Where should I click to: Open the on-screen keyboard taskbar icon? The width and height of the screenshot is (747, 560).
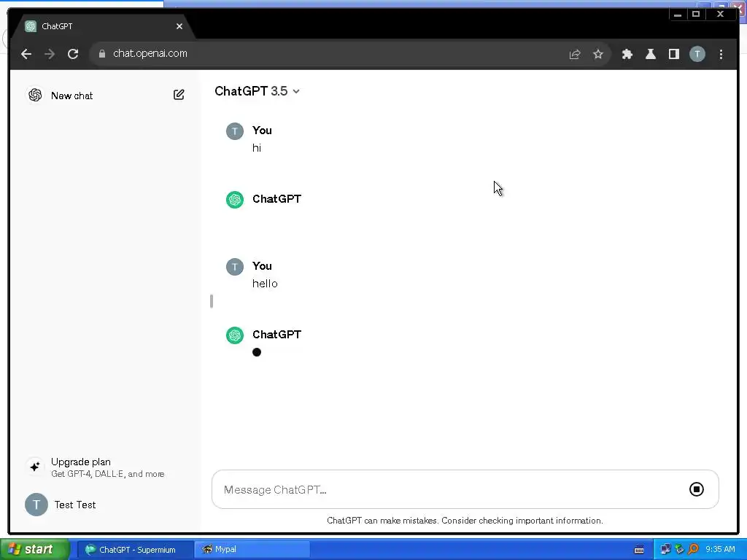coord(639,550)
